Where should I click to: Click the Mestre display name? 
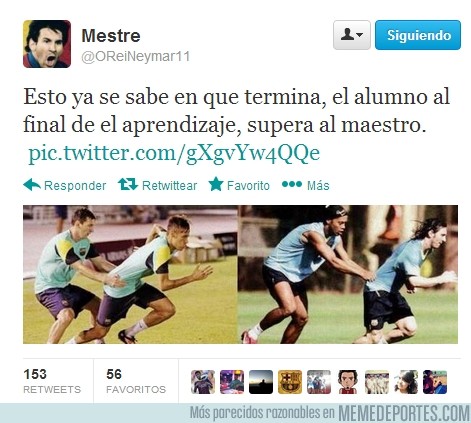pos(111,36)
